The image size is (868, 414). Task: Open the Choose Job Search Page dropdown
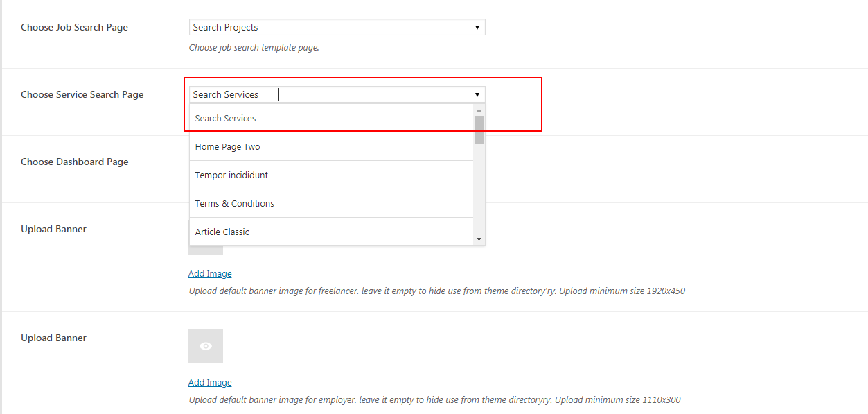click(337, 27)
